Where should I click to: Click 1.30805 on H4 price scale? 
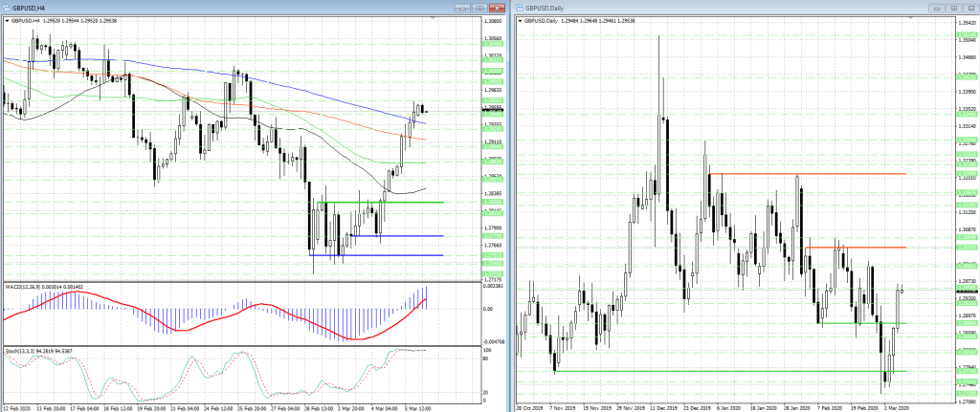493,21
